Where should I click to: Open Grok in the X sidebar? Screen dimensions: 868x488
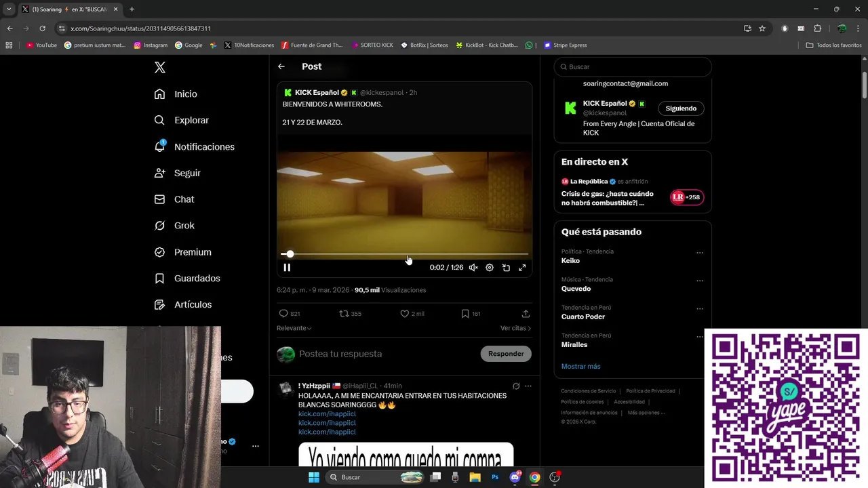pyautogui.click(x=174, y=226)
